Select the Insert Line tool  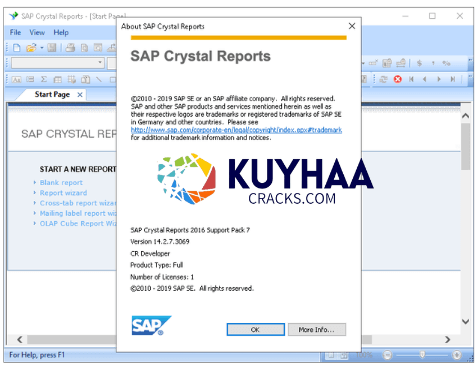click(99, 79)
